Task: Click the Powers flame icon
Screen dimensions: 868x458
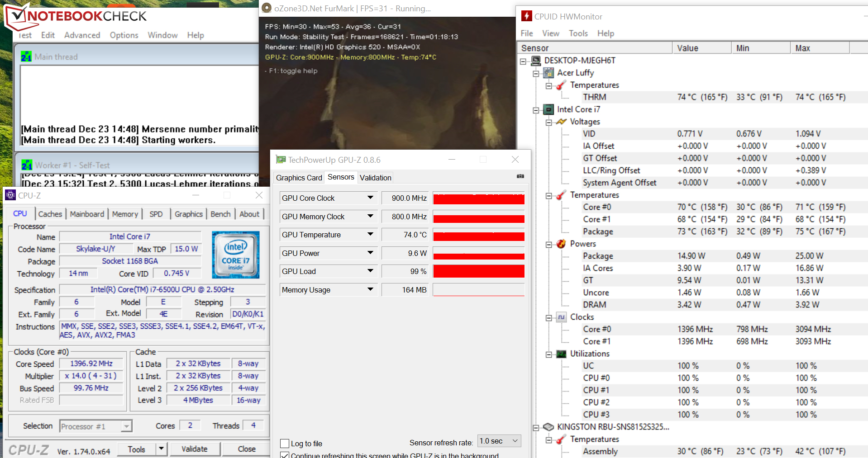Action: (x=561, y=244)
